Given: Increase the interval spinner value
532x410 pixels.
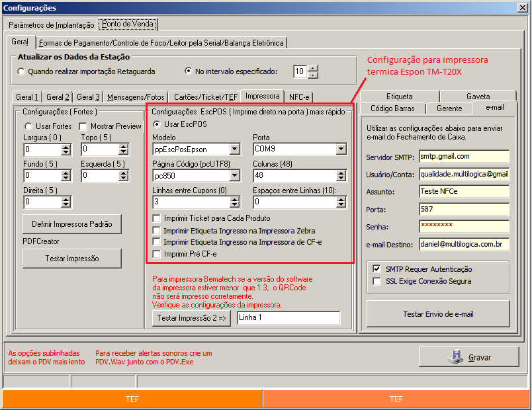Looking at the screenshot, I should tap(313, 68).
